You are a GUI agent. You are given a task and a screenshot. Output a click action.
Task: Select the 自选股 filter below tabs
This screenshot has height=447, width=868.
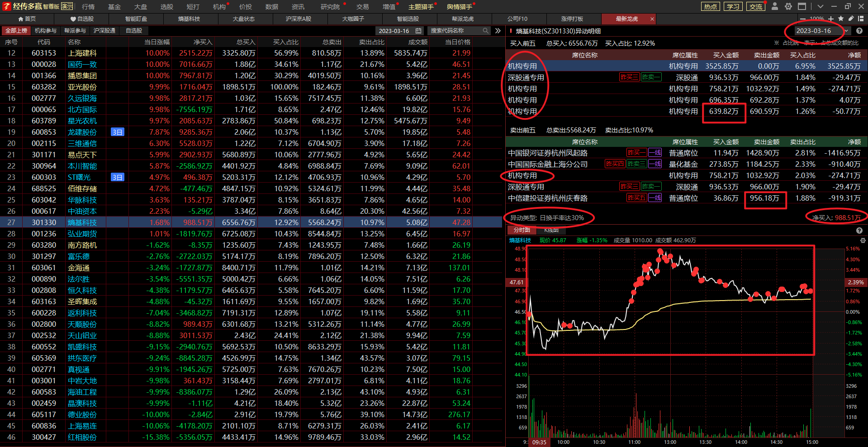[134, 31]
